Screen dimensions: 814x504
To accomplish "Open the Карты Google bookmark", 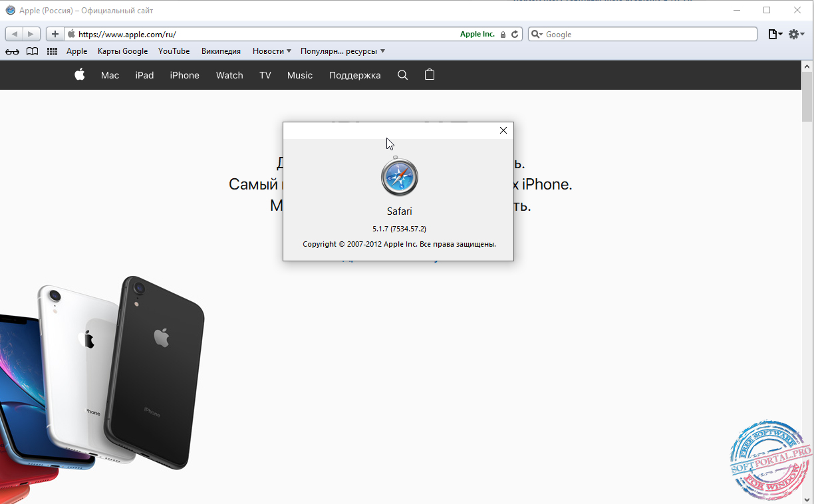I will [122, 51].
